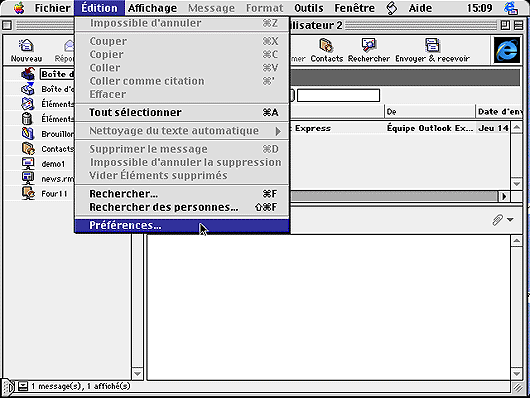This screenshot has width=530, height=398.
Task: Open the Aide menu
Action: pyautogui.click(x=420, y=8)
